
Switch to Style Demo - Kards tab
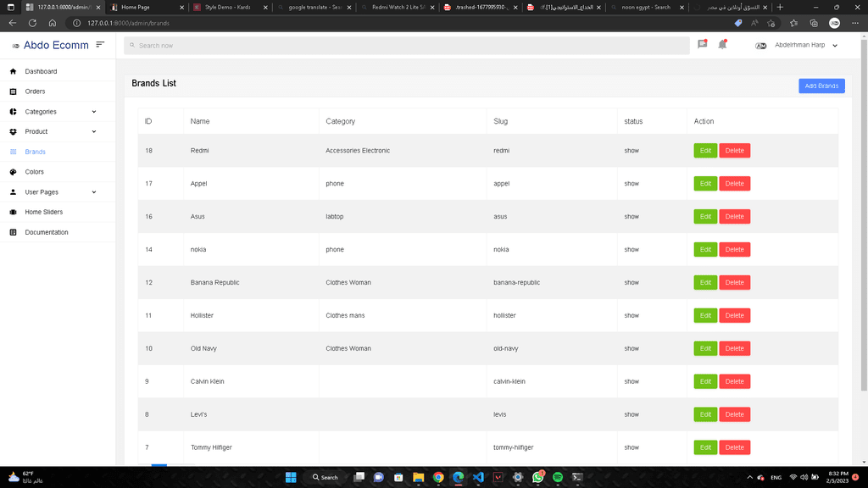tap(229, 7)
